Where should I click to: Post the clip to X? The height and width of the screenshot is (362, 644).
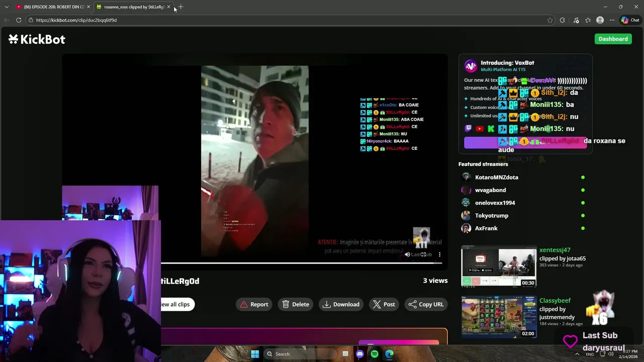click(384, 304)
